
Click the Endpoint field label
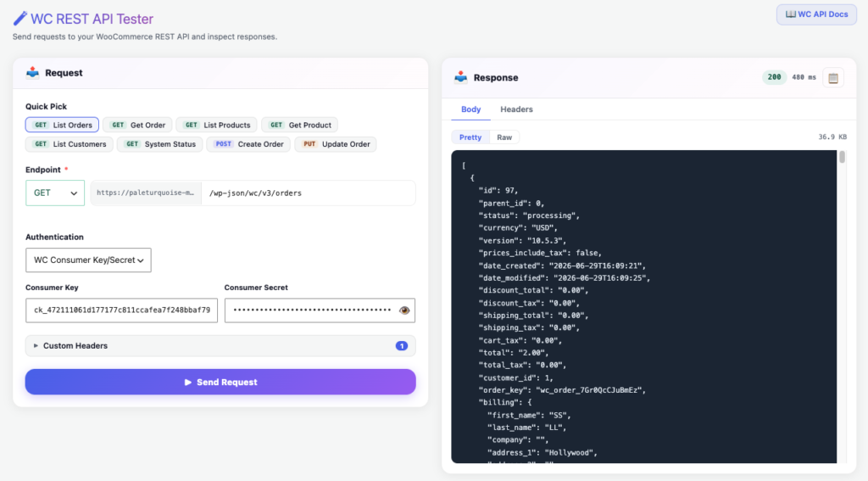pyautogui.click(x=43, y=170)
